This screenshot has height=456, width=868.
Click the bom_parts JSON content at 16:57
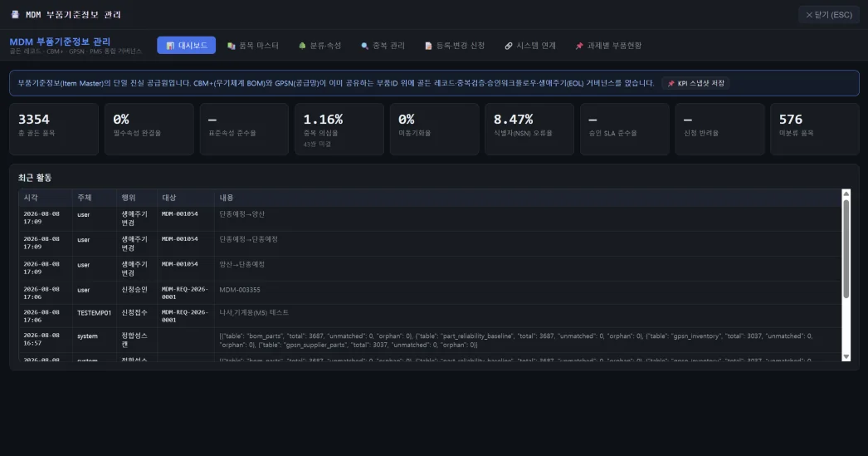pos(528,341)
